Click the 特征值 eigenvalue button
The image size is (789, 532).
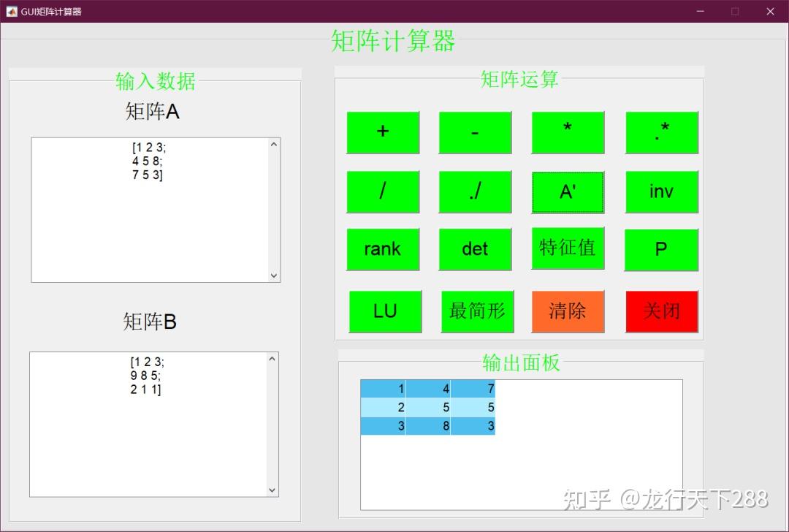[568, 248]
